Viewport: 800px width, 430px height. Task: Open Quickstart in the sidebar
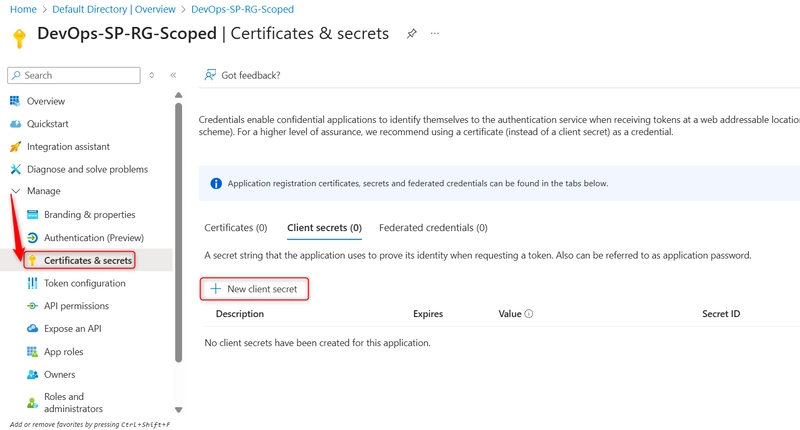(47, 123)
